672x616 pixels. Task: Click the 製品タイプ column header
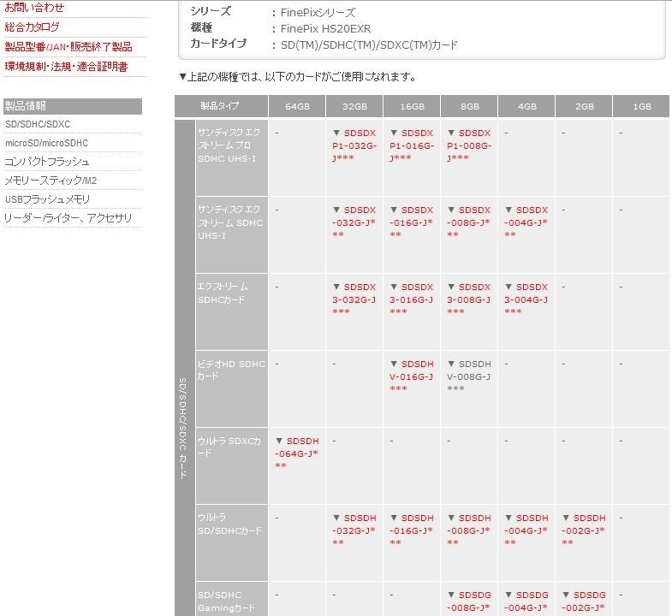click(x=221, y=106)
